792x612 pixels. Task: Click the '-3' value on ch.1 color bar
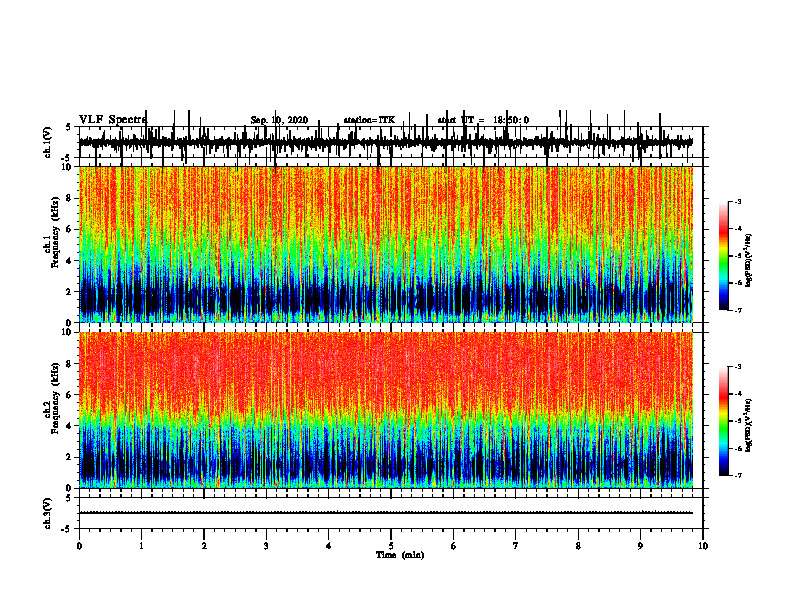[737, 202]
